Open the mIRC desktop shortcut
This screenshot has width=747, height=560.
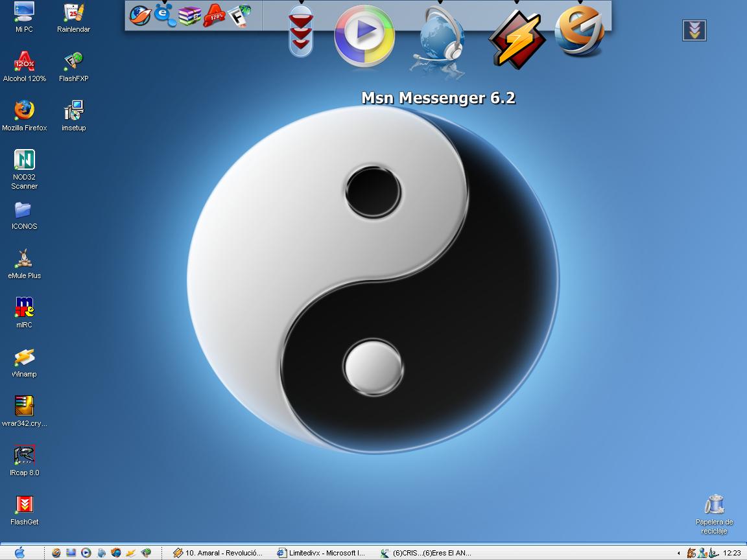24,313
